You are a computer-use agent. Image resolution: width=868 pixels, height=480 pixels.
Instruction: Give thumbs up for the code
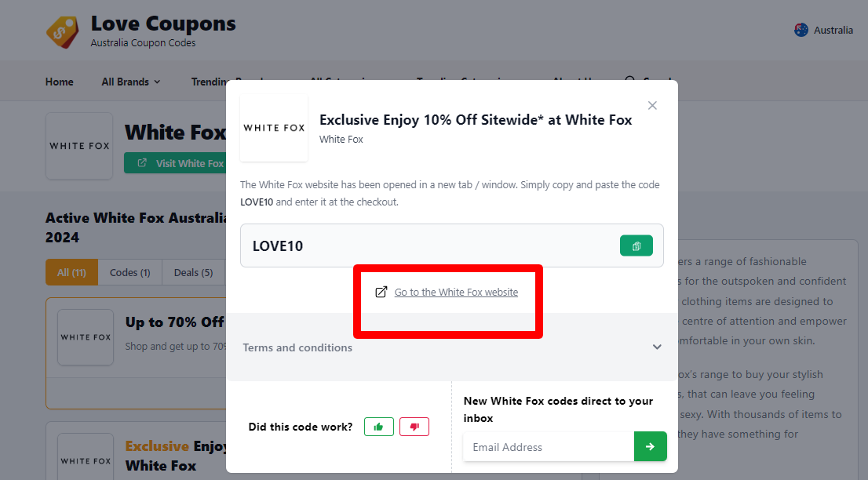click(378, 427)
